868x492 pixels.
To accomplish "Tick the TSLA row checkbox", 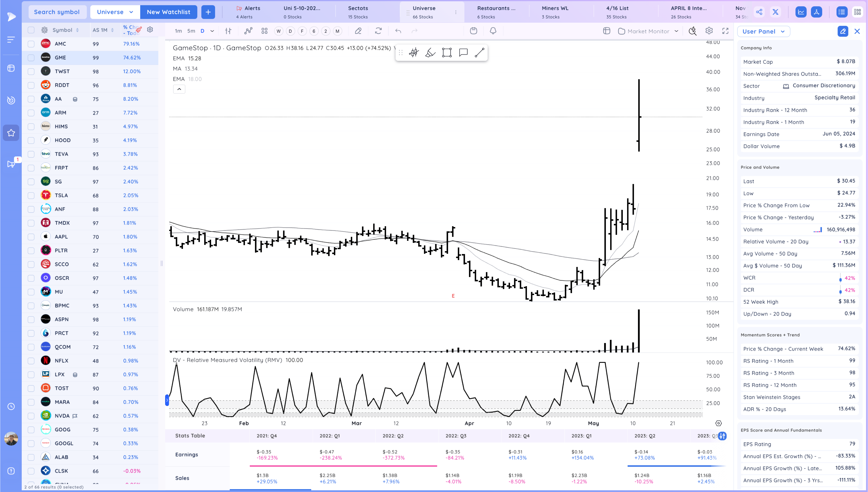I will point(31,196).
